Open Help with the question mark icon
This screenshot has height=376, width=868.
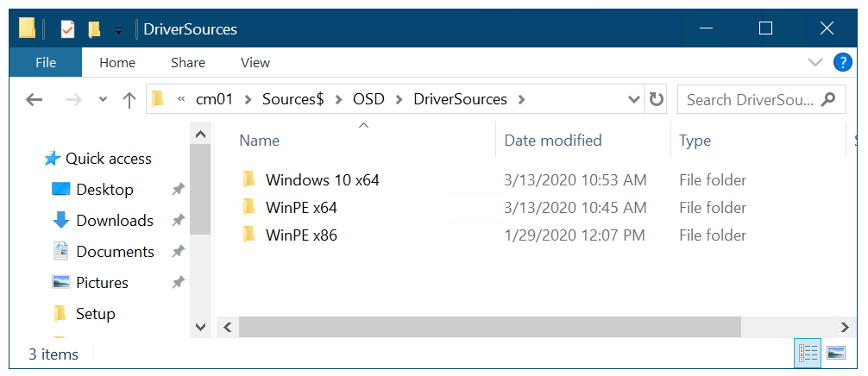(842, 62)
